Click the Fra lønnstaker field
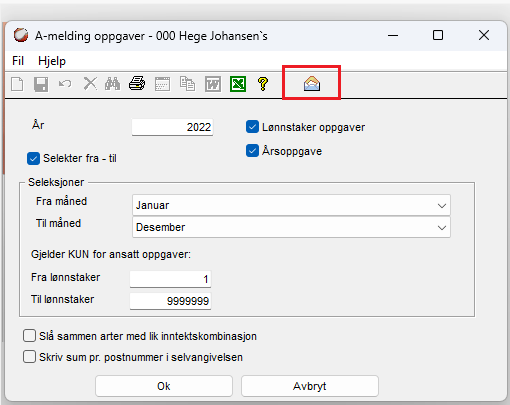 tap(170, 279)
